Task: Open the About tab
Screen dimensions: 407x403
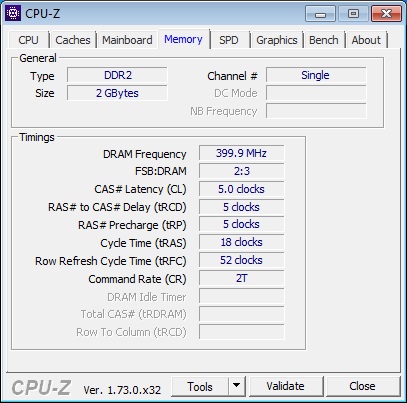Action: point(366,40)
